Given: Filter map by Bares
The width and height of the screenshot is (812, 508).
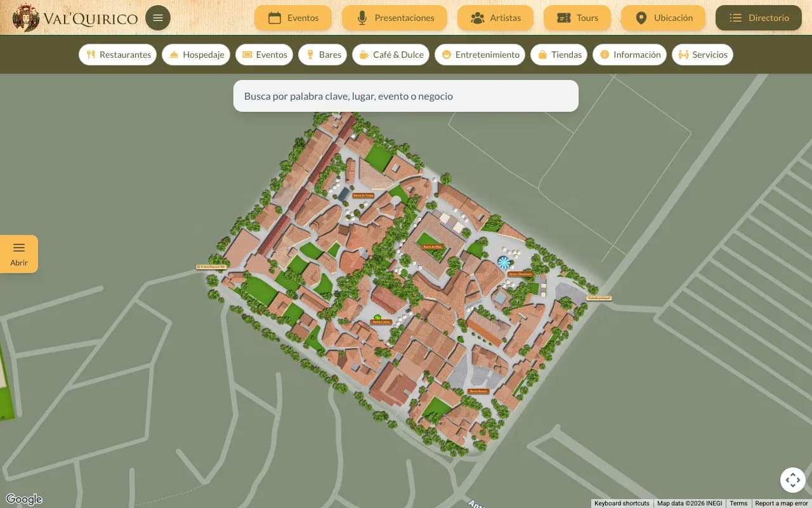Looking at the screenshot, I should click(x=323, y=55).
